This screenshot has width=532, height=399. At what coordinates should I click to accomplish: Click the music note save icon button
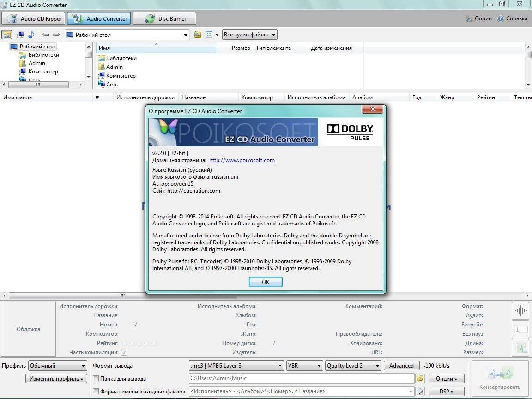[x=520, y=348]
